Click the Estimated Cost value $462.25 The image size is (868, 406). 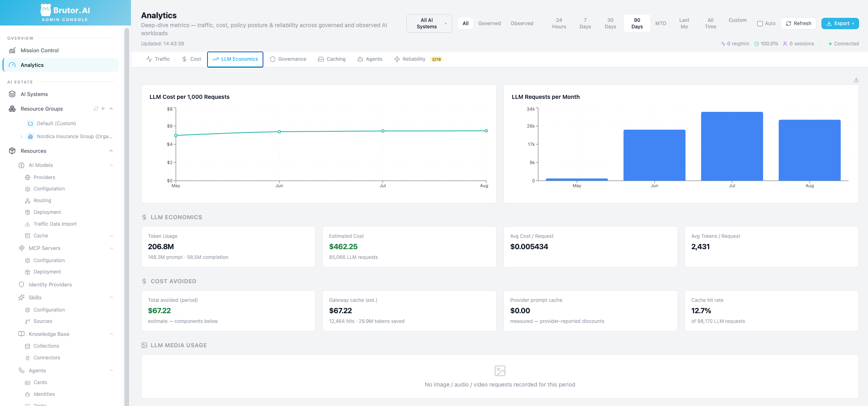coord(343,247)
